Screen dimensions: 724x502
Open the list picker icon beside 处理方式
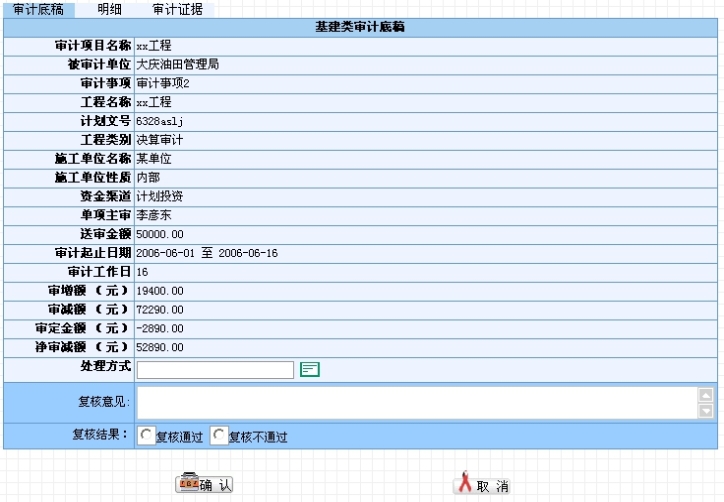click(310, 370)
